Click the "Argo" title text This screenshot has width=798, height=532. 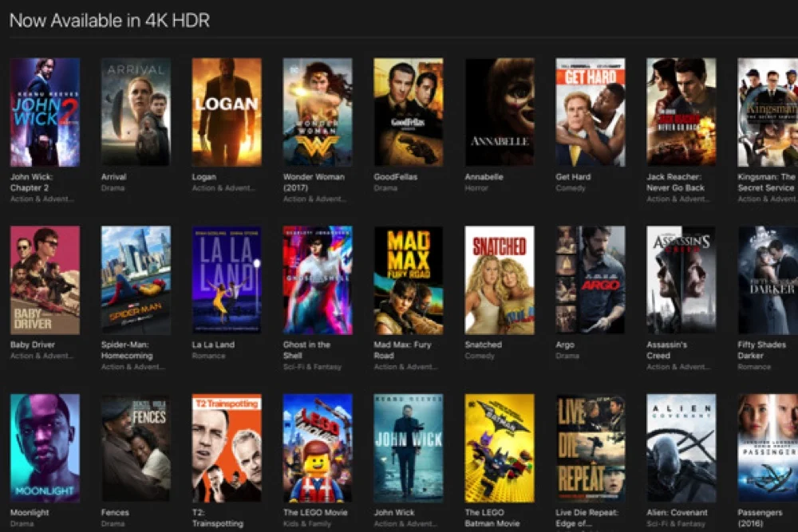[x=565, y=345]
